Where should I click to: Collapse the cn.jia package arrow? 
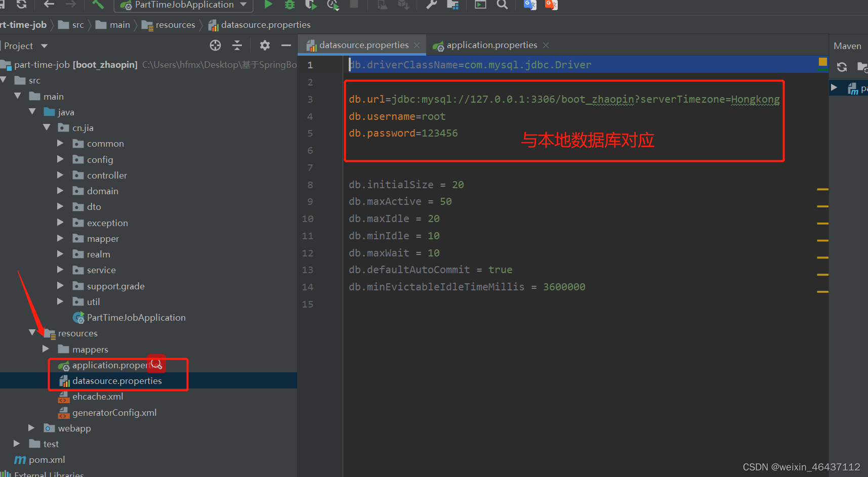(x=47, y=127)
